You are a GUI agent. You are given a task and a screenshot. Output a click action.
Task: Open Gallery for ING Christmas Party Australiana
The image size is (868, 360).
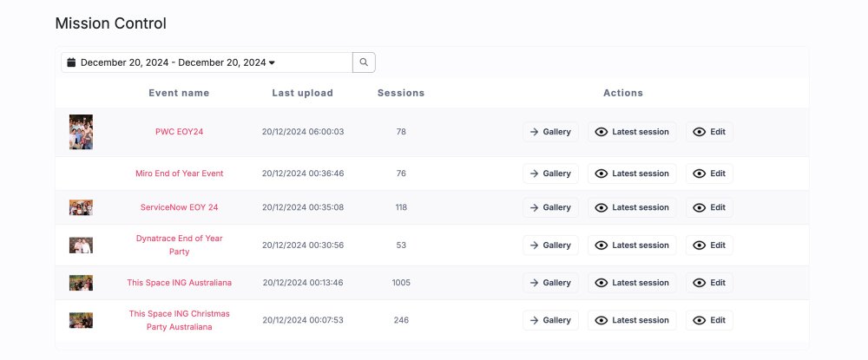[550, 320]
